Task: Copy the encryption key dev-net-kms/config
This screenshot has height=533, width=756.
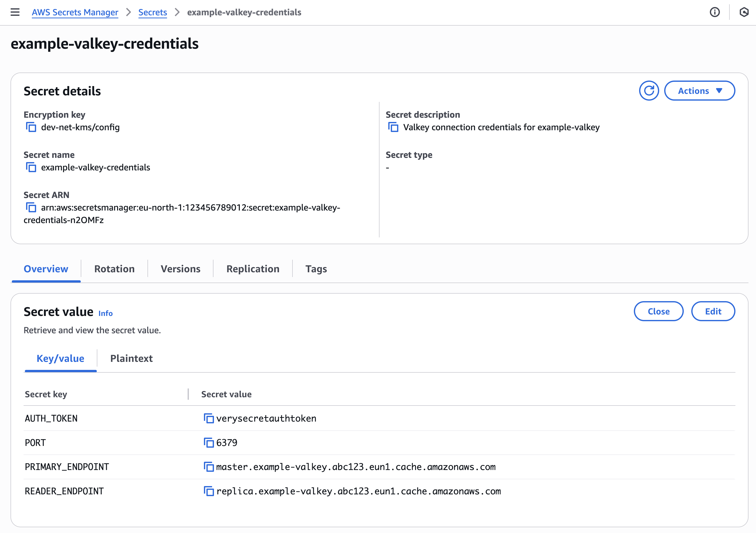Action: pos(31,127)
